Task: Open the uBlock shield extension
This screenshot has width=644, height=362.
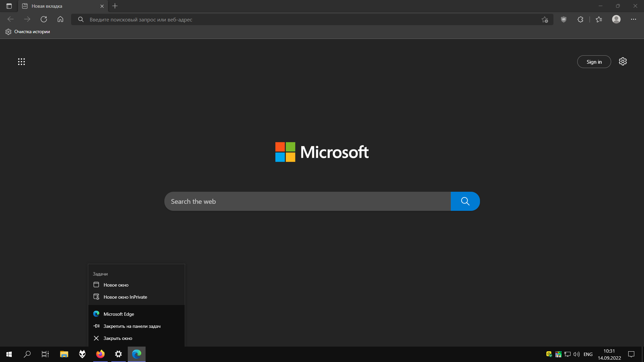Action: click(x=563, y=19)
